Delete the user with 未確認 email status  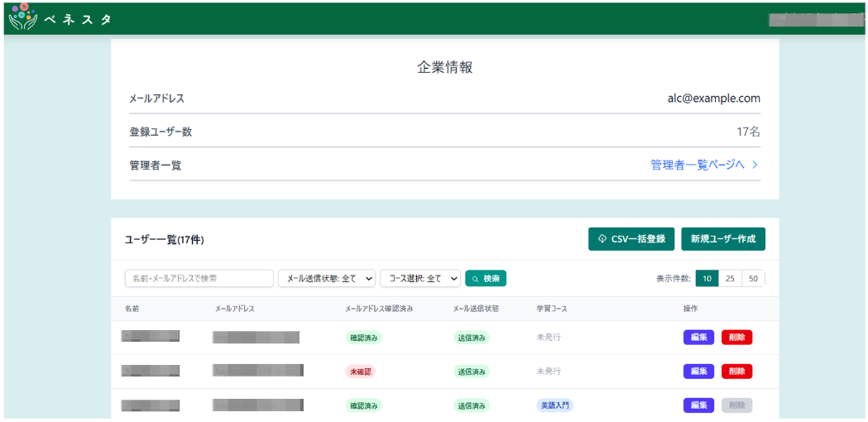click(x=736, y=372)
